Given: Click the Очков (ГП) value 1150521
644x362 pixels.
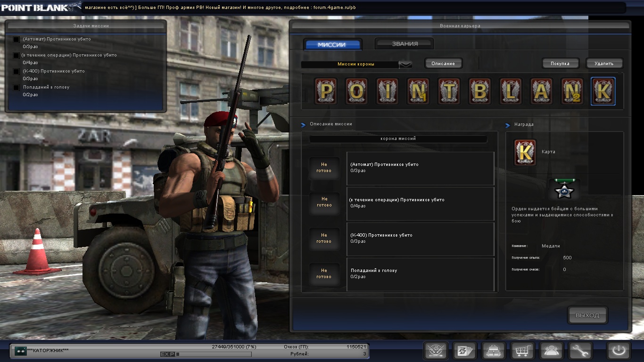Looking at the screenshot, I should (x=356, y=346).
